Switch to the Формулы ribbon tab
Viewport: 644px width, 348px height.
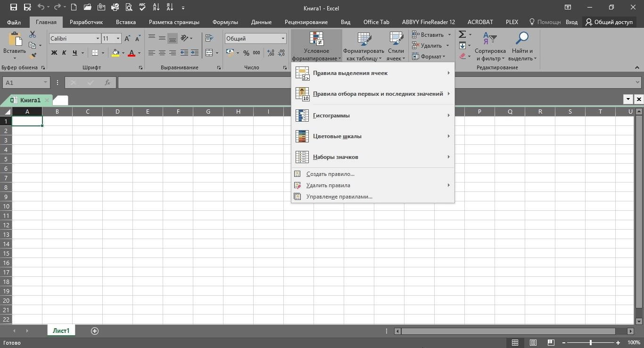click(225, 22)
